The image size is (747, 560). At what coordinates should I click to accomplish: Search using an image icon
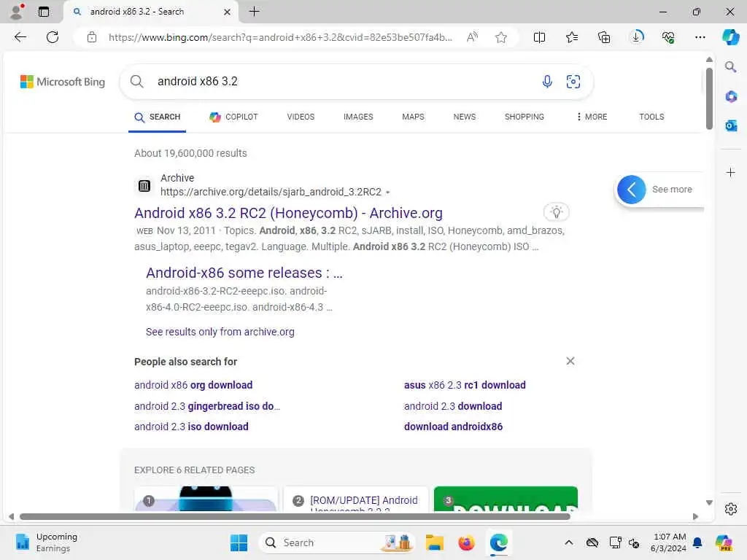point(573,82)
